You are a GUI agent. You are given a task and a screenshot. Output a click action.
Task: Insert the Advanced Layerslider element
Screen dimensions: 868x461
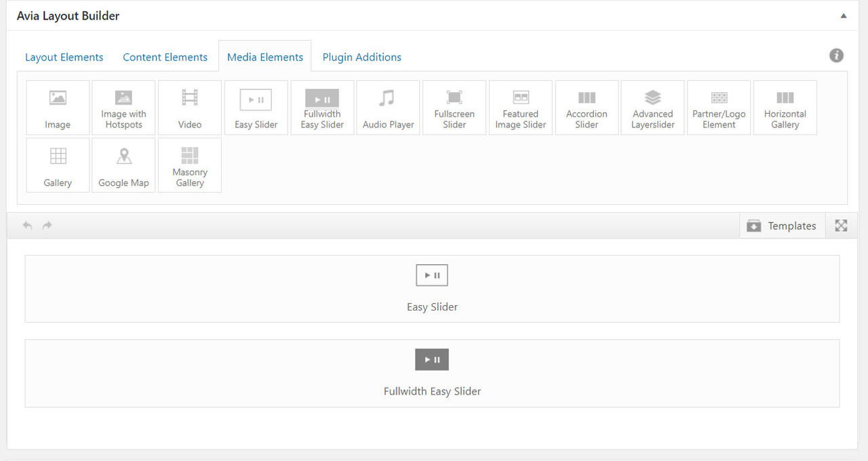click(653, 108)
